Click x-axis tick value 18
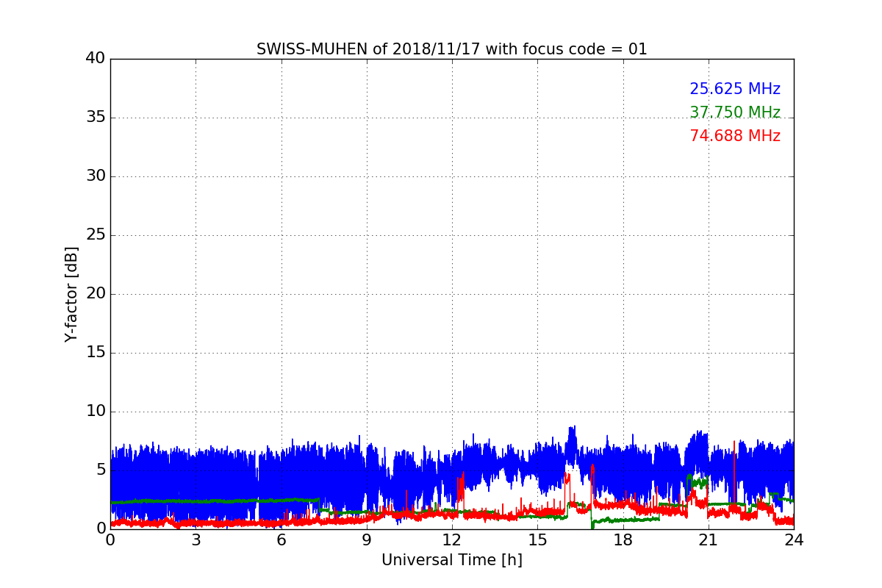 pos(623,540)
